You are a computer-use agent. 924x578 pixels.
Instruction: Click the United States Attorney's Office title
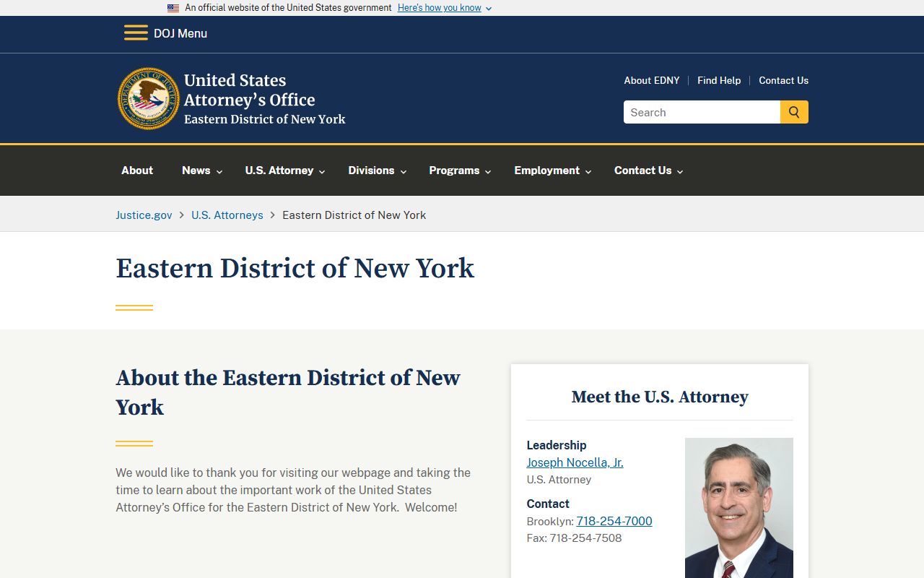[x=250, y=90]
